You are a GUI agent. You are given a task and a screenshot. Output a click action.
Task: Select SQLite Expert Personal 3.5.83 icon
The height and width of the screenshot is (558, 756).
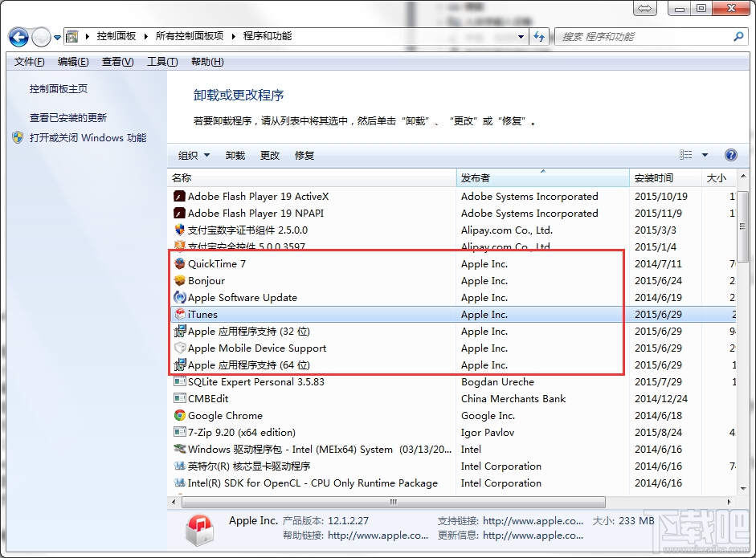point(179,381)
